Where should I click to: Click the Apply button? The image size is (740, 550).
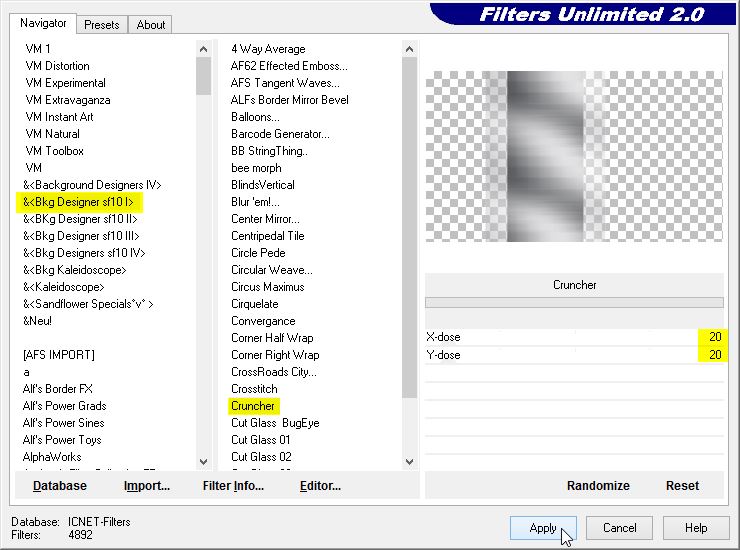coord(543,528)
